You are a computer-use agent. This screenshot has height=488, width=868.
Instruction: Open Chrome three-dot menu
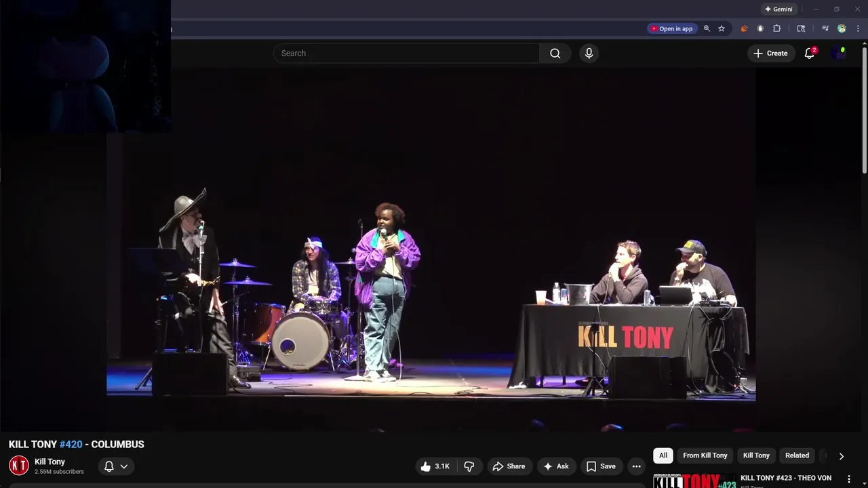coord(858,28)
